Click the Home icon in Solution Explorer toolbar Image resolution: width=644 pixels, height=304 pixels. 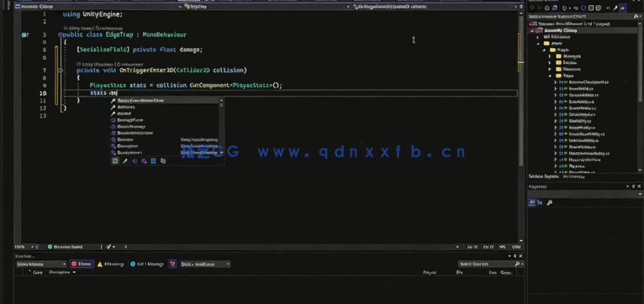[x=547, y=8]
